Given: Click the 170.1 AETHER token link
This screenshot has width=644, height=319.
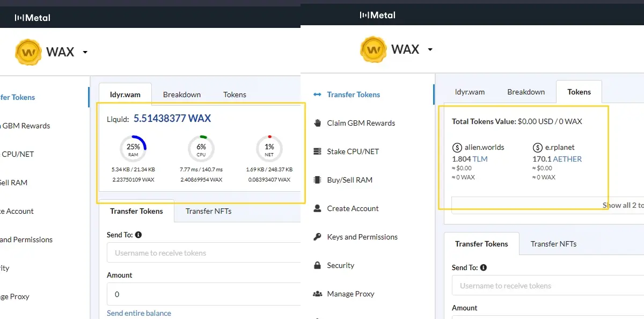Looking at the screenshot, I should (557, 159).
